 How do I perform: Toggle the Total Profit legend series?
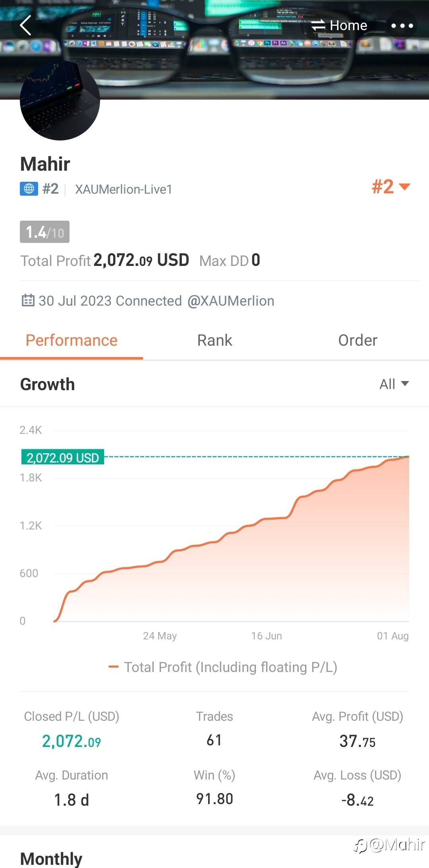(x=222, y=667)
